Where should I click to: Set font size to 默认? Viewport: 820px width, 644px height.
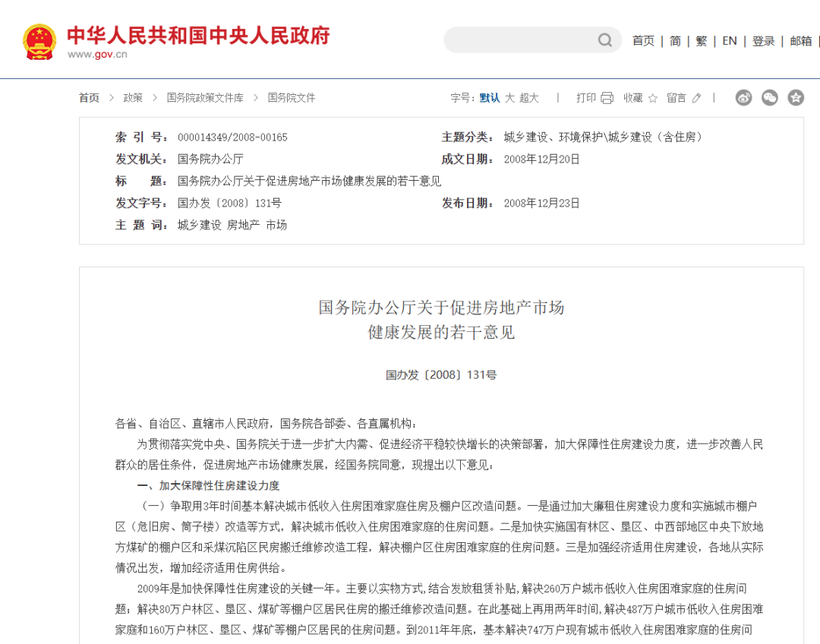(x=490, y=98)
